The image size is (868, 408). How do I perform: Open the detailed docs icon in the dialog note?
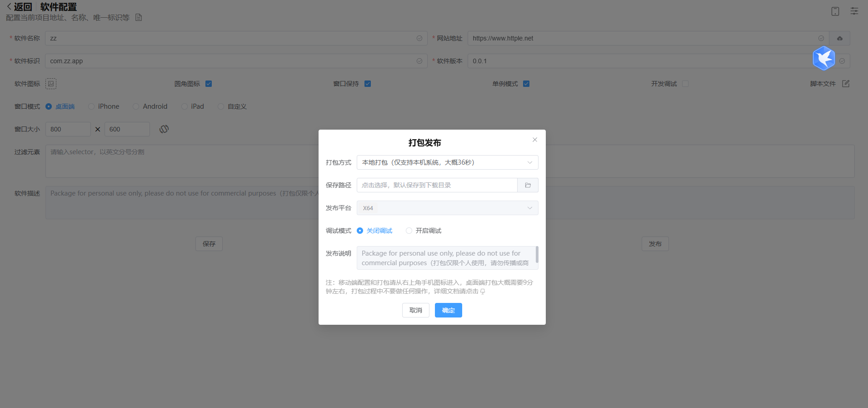click(483, 292)
